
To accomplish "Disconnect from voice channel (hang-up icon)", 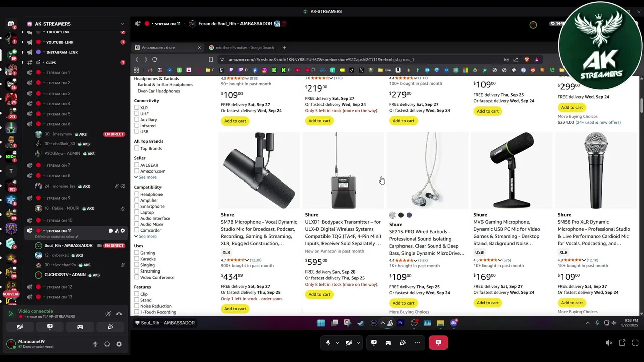I will [119, 314].
